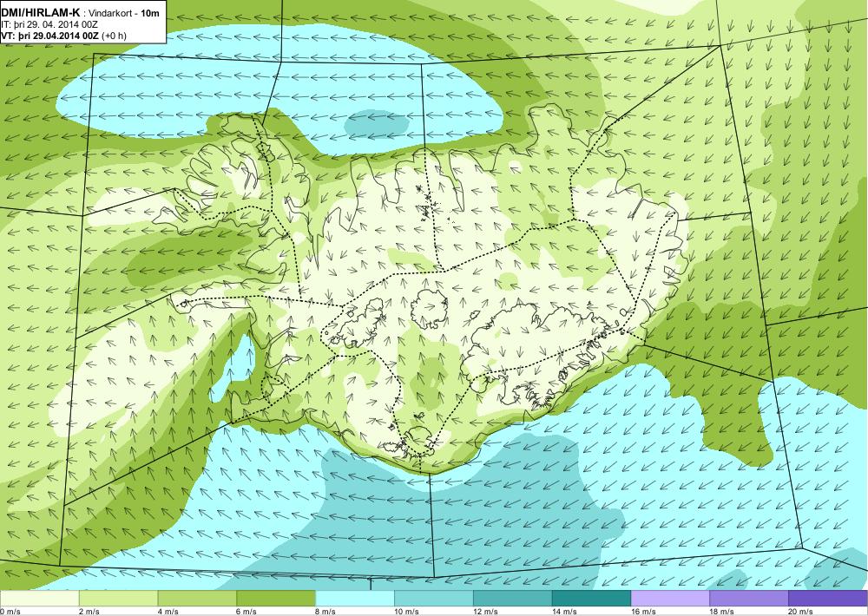The height and width of the screenshot is (616, 868).
Task: Click the deep purple 20+ m/s legend swatch
Action: click(x=828, y=599)
